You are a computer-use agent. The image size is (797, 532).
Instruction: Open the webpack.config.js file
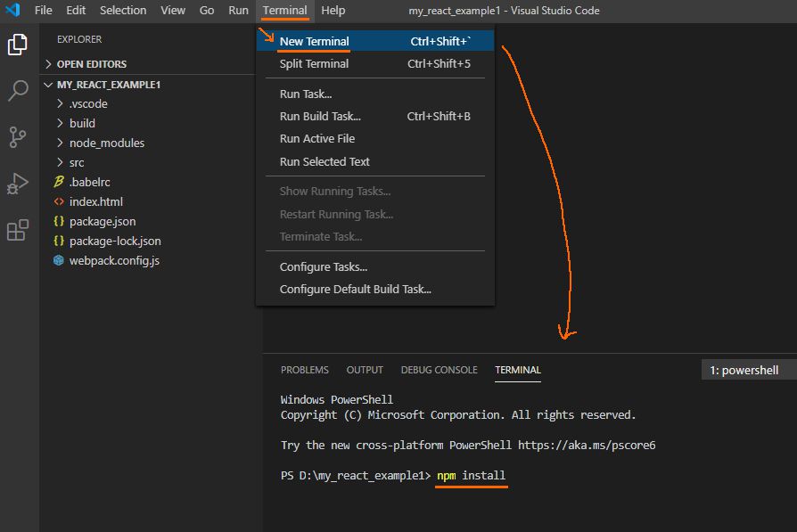tap(114, 260)
